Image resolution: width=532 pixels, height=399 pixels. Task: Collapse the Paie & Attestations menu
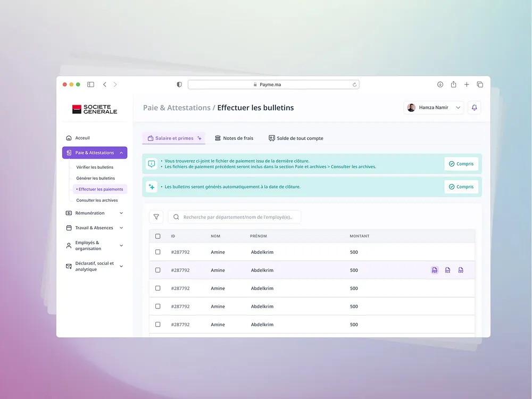[121, 153]
